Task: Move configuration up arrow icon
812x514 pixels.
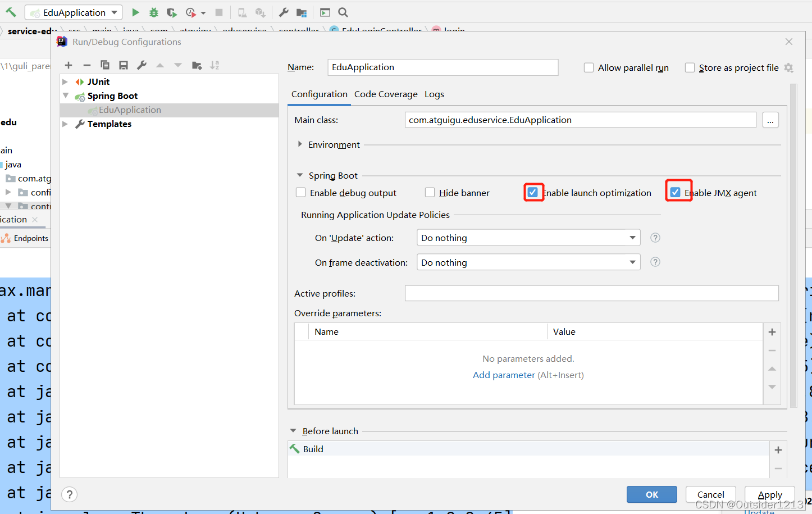Action: (160, 65)
